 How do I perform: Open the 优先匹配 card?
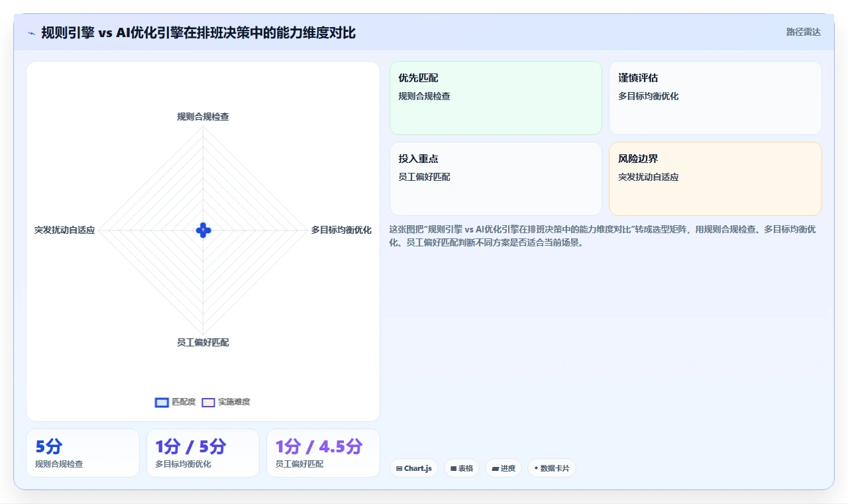tap(496, 98)
